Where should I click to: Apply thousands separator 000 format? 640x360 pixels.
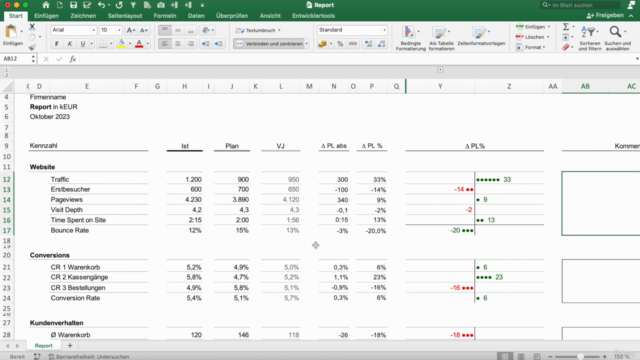pos(353,44)
